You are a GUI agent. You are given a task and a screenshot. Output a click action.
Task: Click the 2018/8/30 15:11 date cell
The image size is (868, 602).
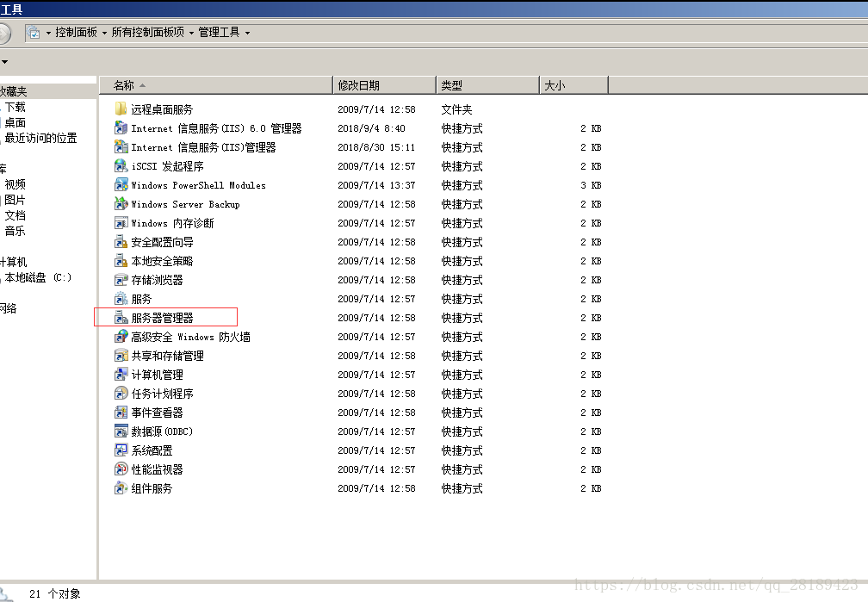pyautogui.click(x=376, y=147)
